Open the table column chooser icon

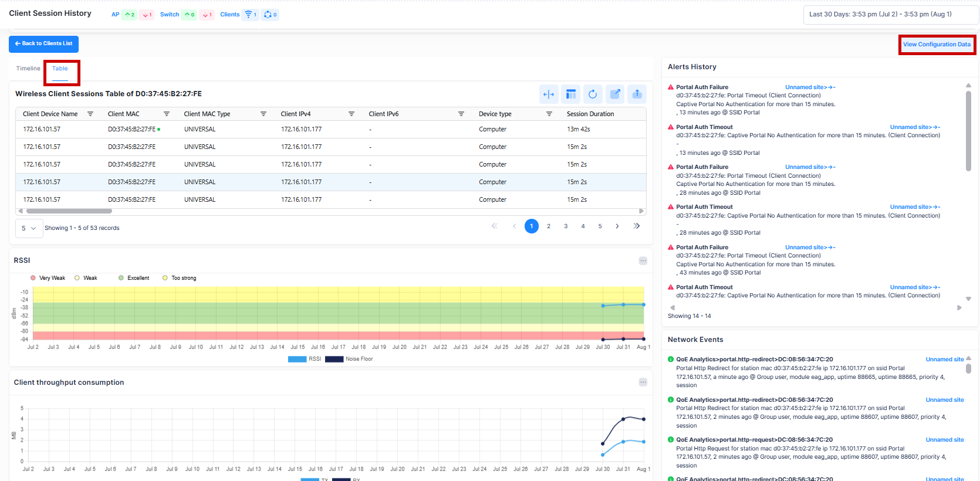click(570, 94)
